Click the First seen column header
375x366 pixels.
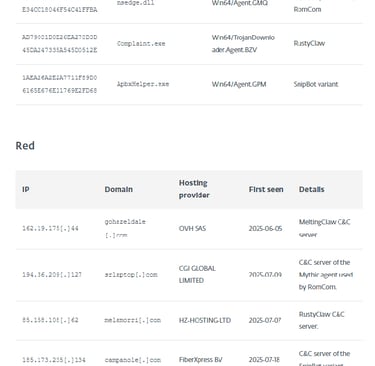pos(266,189)
